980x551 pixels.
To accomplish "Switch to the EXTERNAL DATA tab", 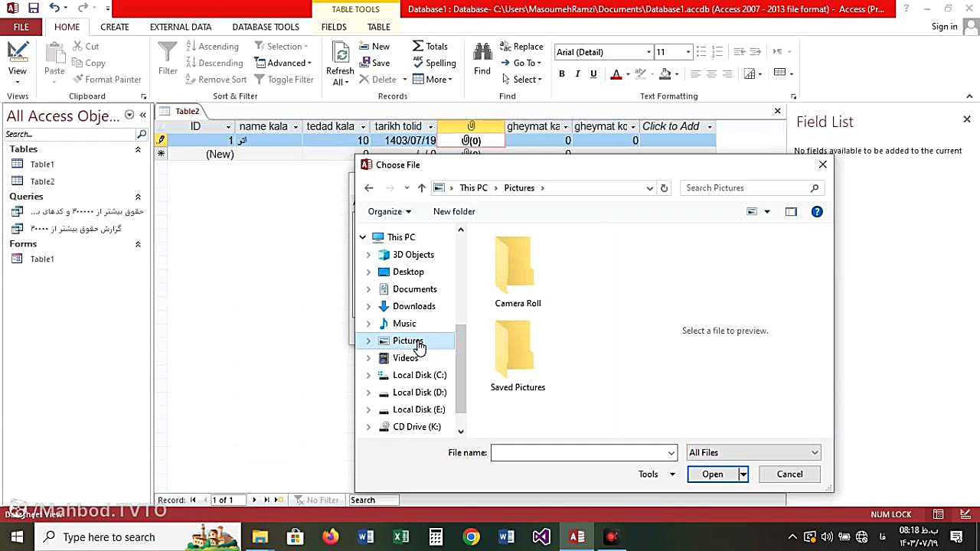I will (181, 27).
